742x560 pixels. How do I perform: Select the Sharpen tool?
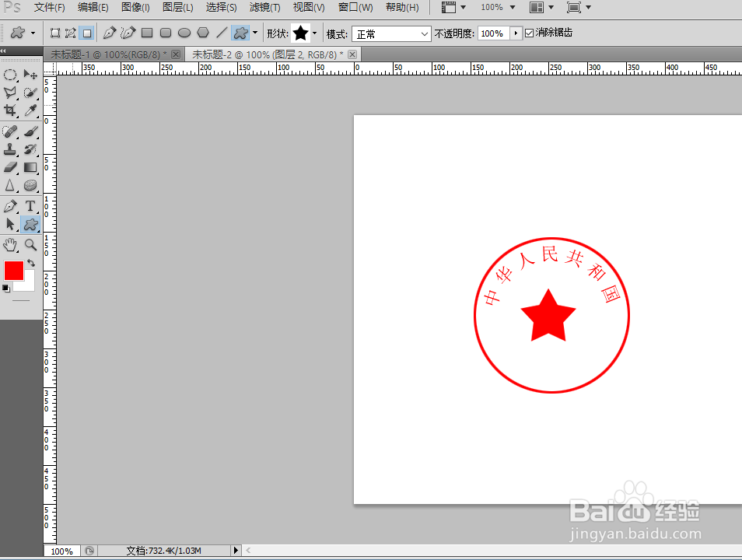10,186
